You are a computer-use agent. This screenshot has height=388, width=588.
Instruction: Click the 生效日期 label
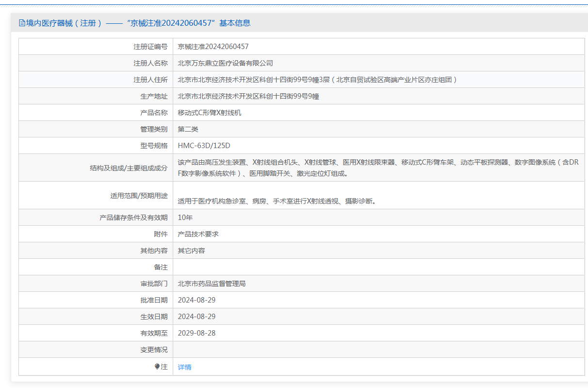154,317
